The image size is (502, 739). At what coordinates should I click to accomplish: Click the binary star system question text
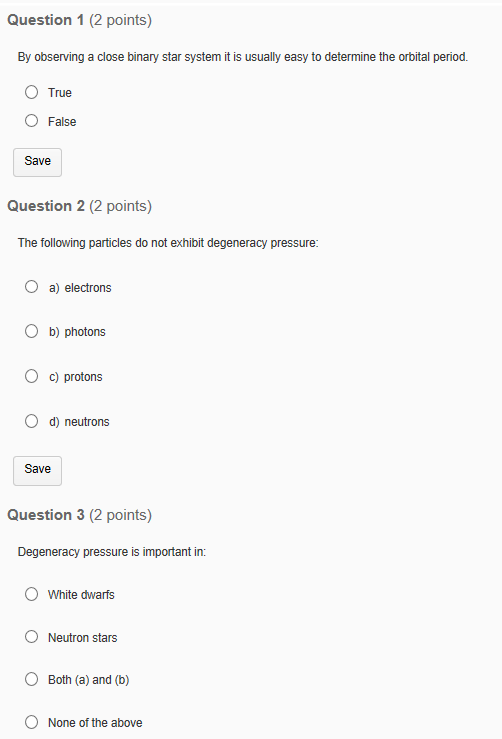[243, 57]
